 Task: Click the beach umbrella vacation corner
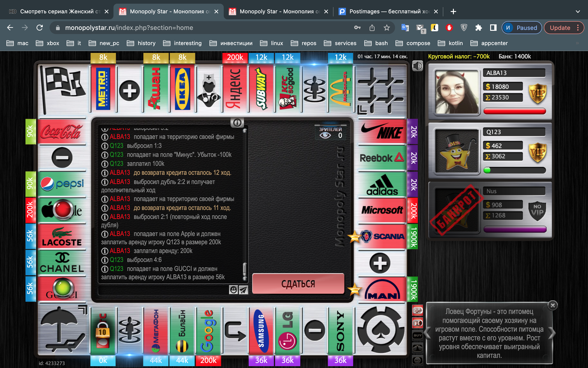click(x=63, y=329)
